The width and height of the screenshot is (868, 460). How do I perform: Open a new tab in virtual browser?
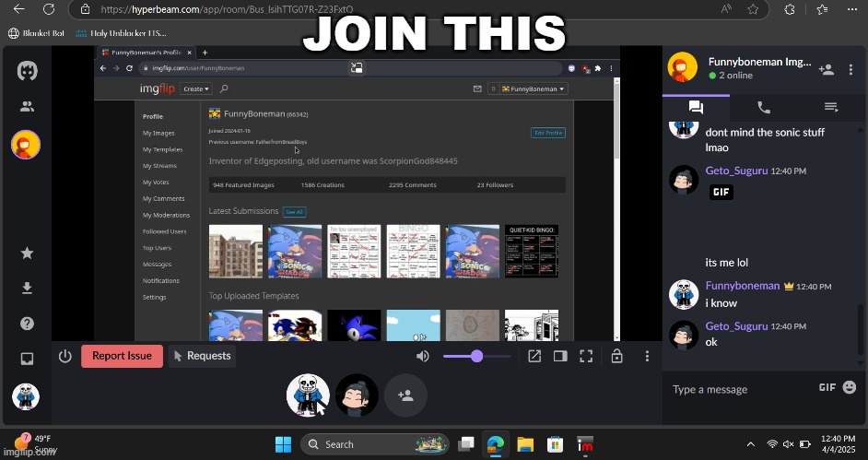(205, 53)
